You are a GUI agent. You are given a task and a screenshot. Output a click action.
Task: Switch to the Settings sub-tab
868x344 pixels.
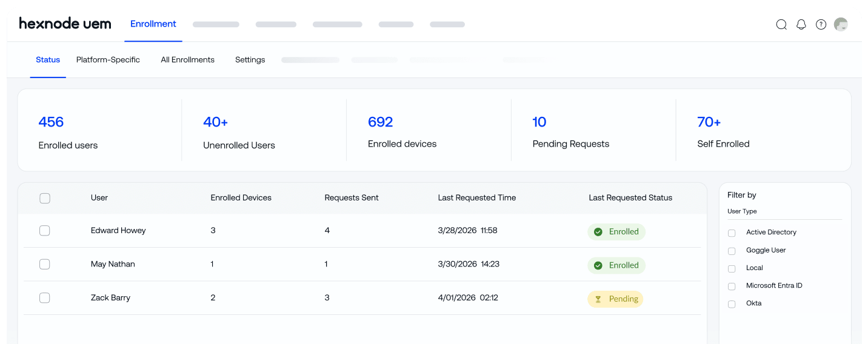[x=250, y=60]
